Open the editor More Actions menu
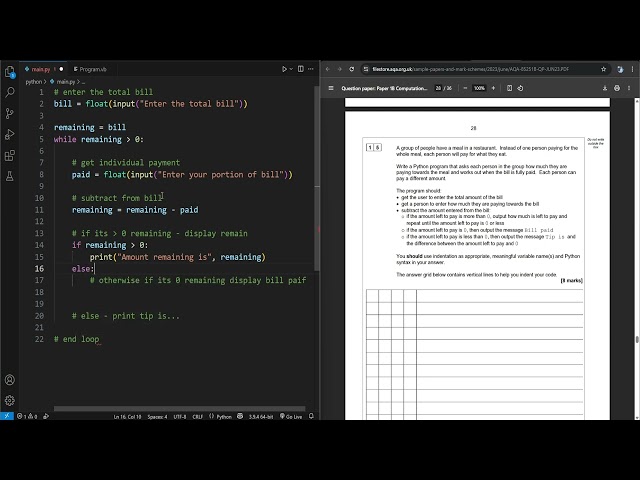This screenshot has width=640, height=480. point(311,69)
